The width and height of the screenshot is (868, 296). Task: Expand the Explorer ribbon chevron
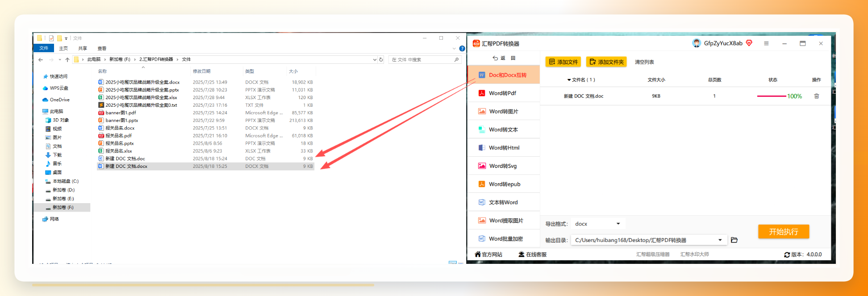point(454,48)
